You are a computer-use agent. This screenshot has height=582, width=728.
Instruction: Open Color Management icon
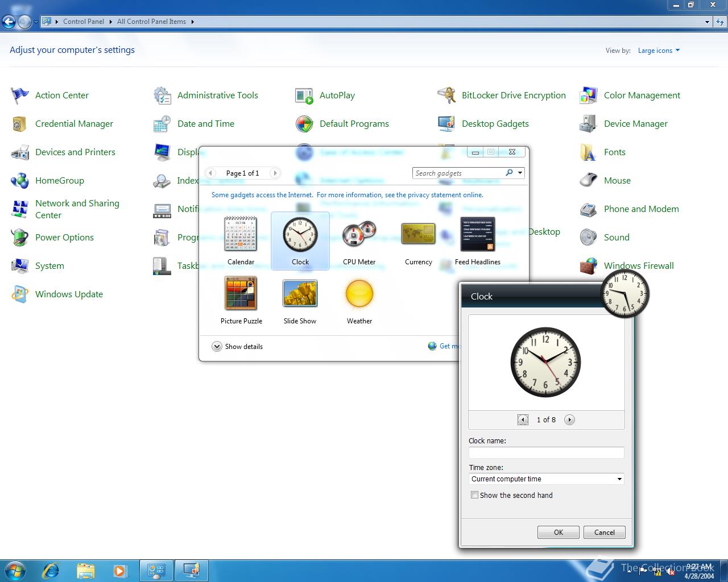(589, 95)
